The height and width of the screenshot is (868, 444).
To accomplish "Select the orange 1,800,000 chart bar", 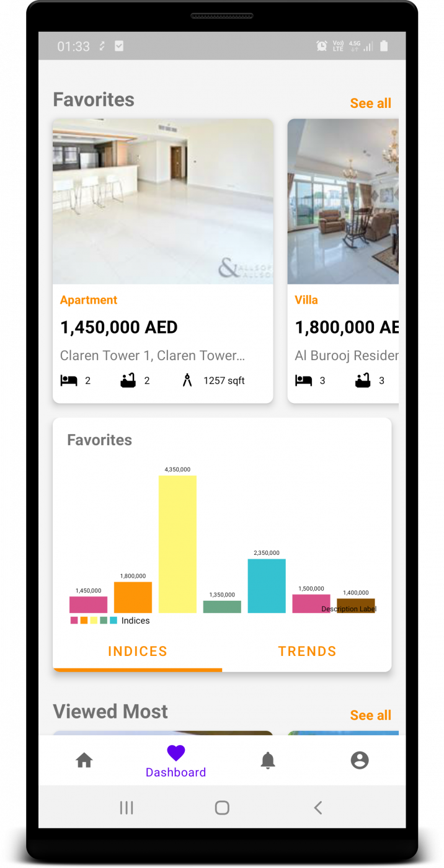I will pyautogui.click(x=133, y=597).
